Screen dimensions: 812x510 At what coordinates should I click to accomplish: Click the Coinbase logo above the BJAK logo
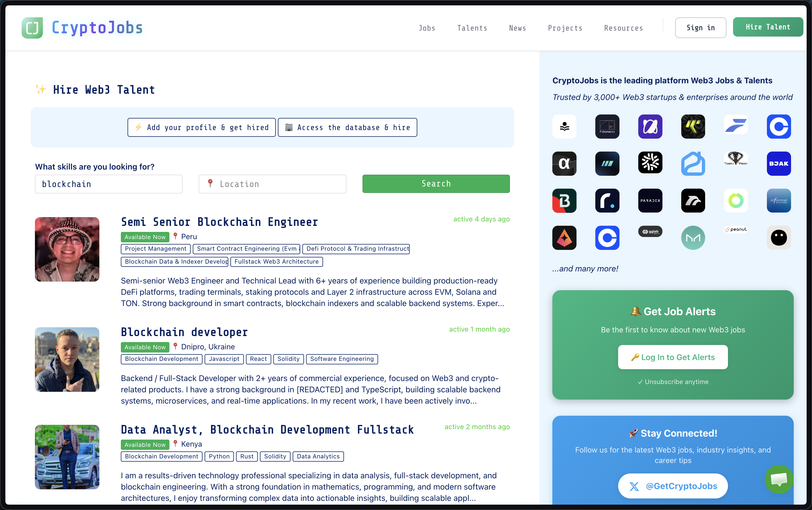[779, 127]
